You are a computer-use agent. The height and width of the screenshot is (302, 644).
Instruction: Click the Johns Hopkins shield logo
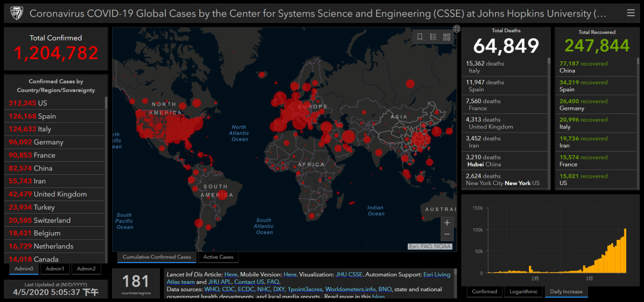(x=17, y=13)
